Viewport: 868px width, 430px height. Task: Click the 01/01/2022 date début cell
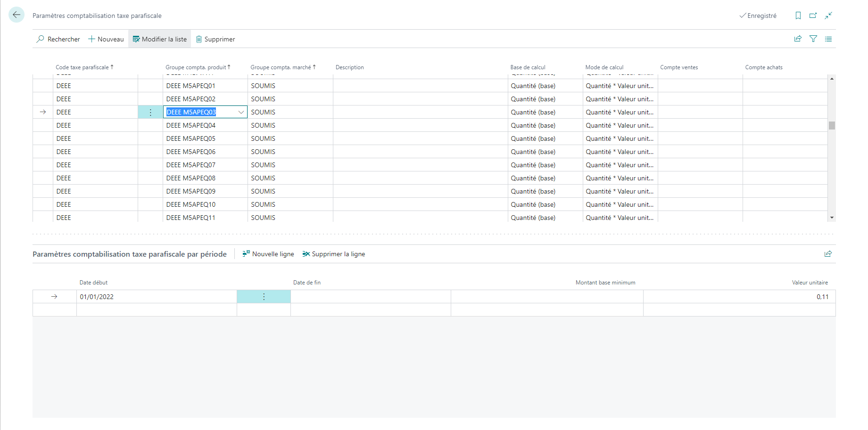(157, 297)
